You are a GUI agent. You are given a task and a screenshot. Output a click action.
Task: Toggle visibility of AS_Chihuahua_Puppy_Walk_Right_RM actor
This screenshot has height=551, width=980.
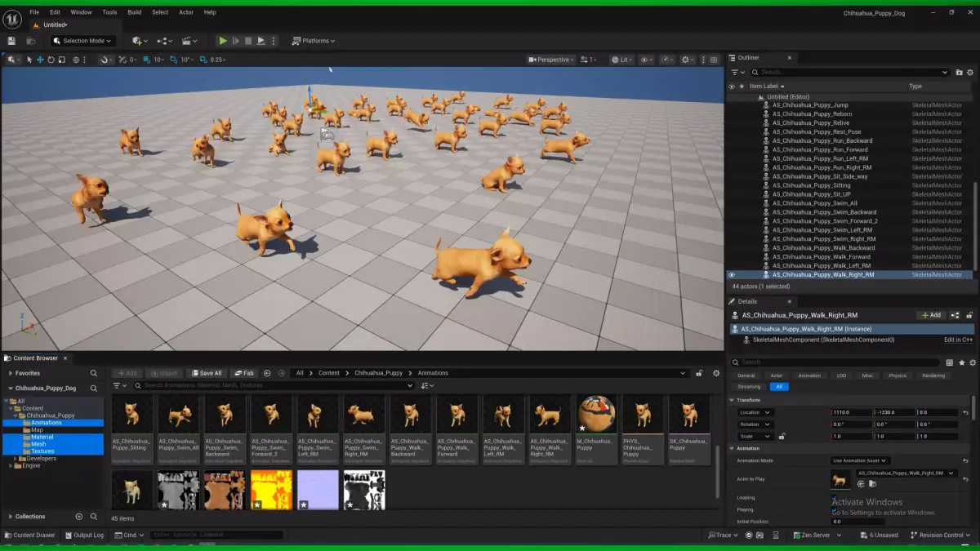(x=732, y=275)
